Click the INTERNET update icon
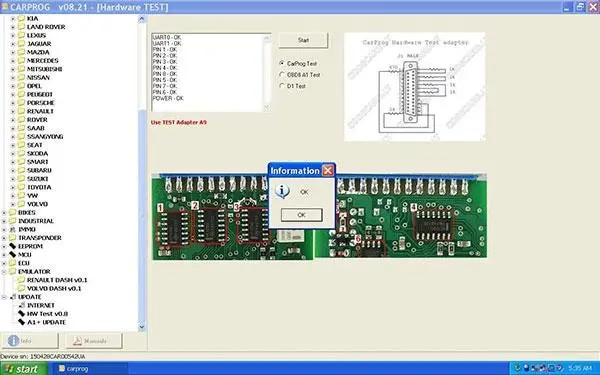 [21, 305]
